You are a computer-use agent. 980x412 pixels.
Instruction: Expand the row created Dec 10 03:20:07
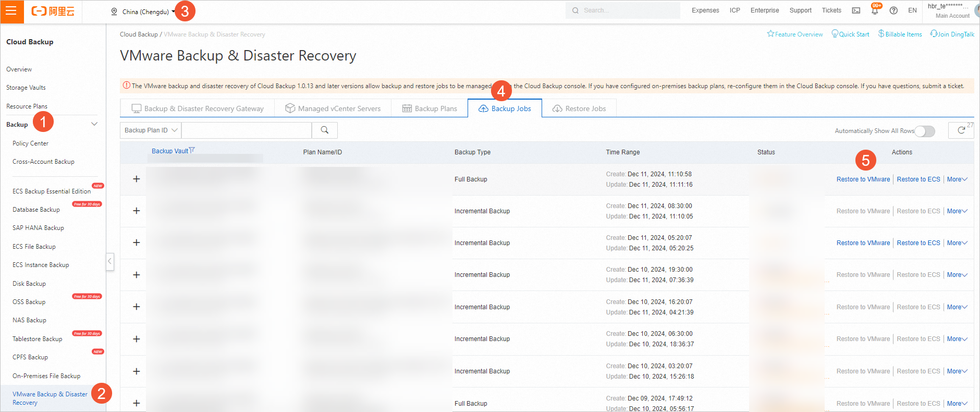[137, 371]
